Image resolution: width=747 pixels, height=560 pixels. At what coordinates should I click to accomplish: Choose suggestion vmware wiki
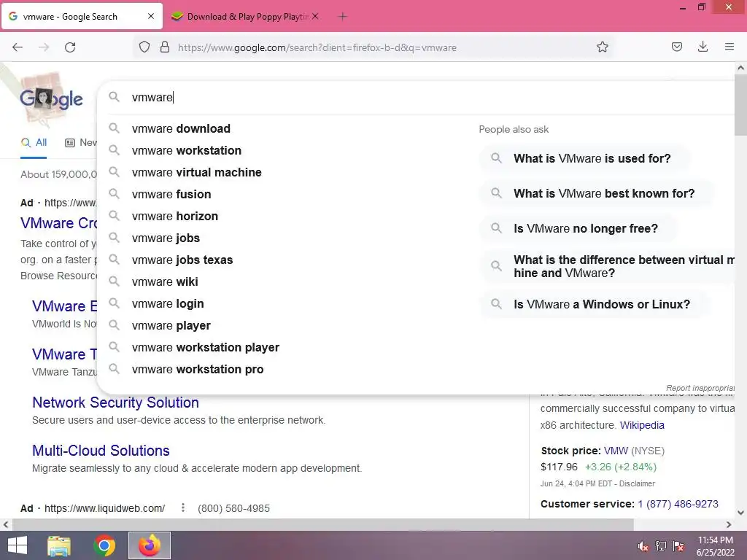tap(165, 282)
